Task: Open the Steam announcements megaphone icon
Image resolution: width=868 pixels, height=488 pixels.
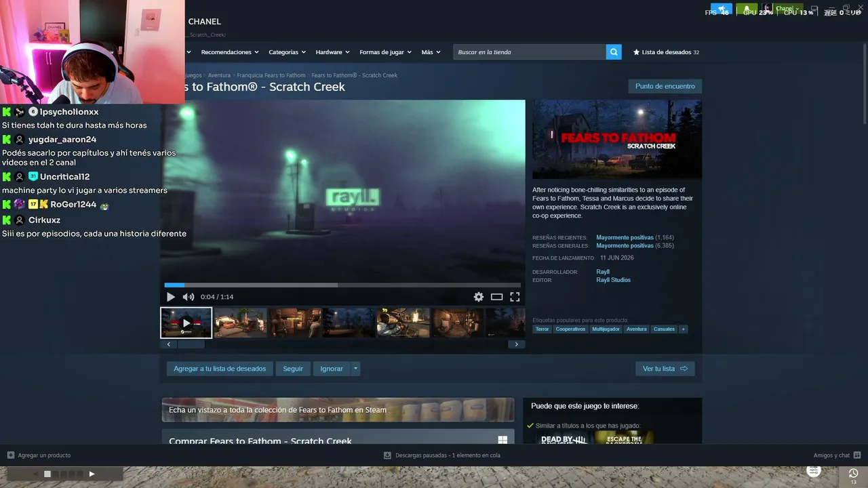Action: point(721,9)
